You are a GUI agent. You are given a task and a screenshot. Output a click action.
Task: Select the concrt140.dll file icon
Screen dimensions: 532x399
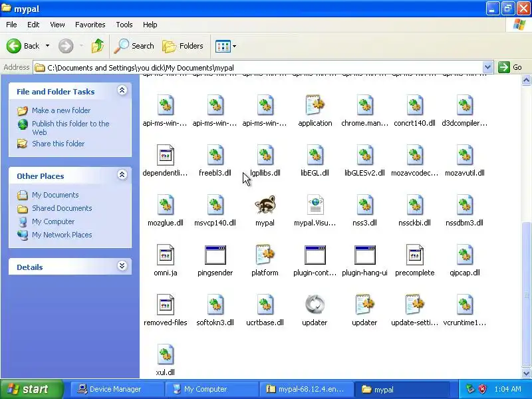(414, 105)
